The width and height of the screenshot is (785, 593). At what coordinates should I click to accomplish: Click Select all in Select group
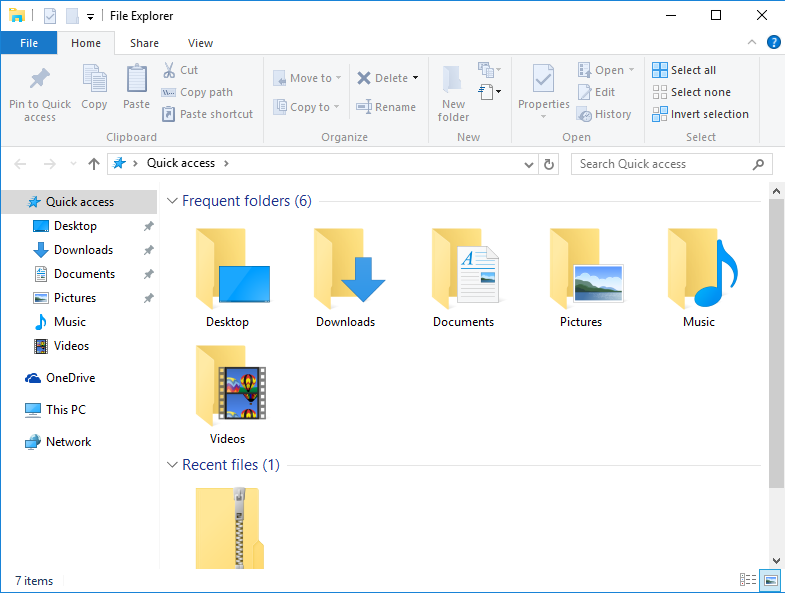(x=684, y=70)
